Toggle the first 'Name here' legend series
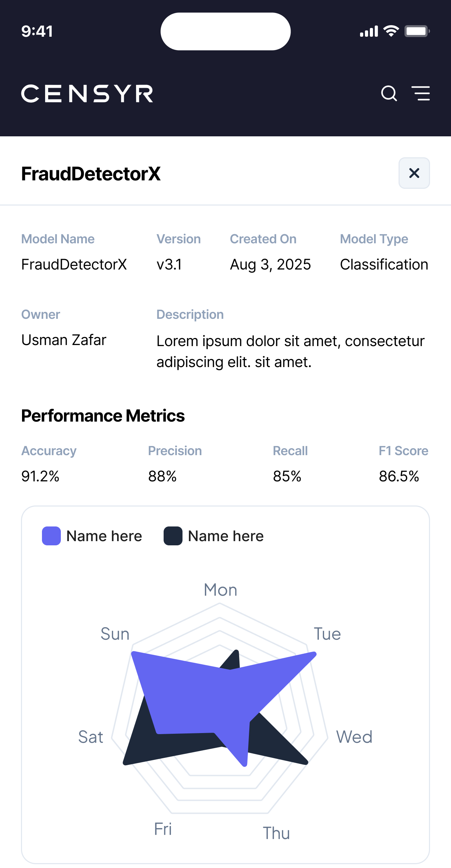This screenshot has height=868, width=451. [x=104, y=536]
